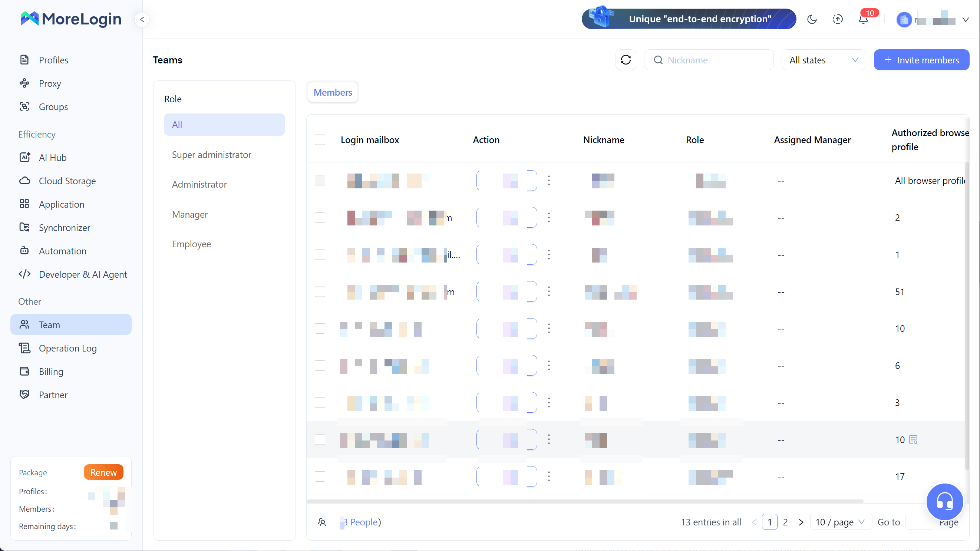The image size is (980, 551).
Task: Switch to dark mode with moon icon
Action: [812, 19]
